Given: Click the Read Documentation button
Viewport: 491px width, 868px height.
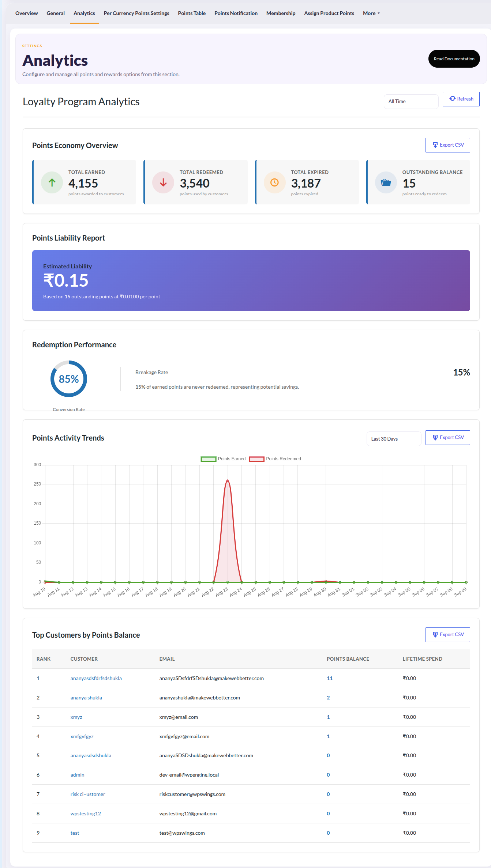Looking at the screenshot, I should point(454,59).
